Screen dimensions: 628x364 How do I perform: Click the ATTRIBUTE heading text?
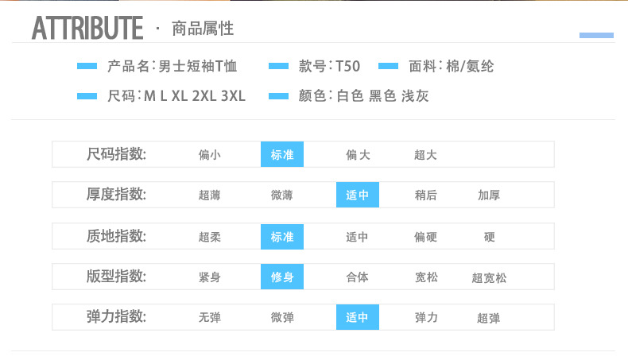(87, 28)
